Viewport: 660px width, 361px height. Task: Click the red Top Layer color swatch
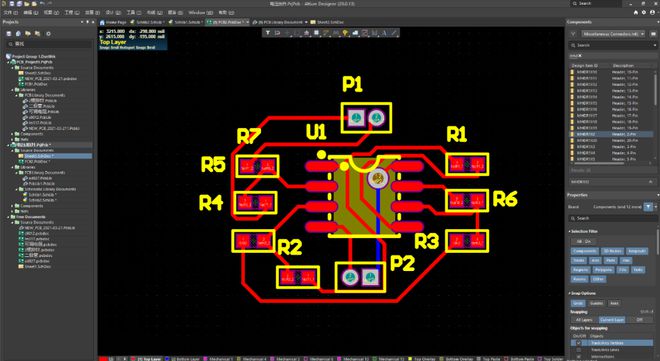(133, 359)
